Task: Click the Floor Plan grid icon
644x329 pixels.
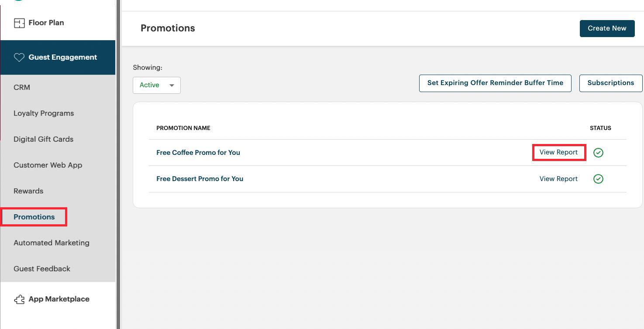Action: coord(19,22)
